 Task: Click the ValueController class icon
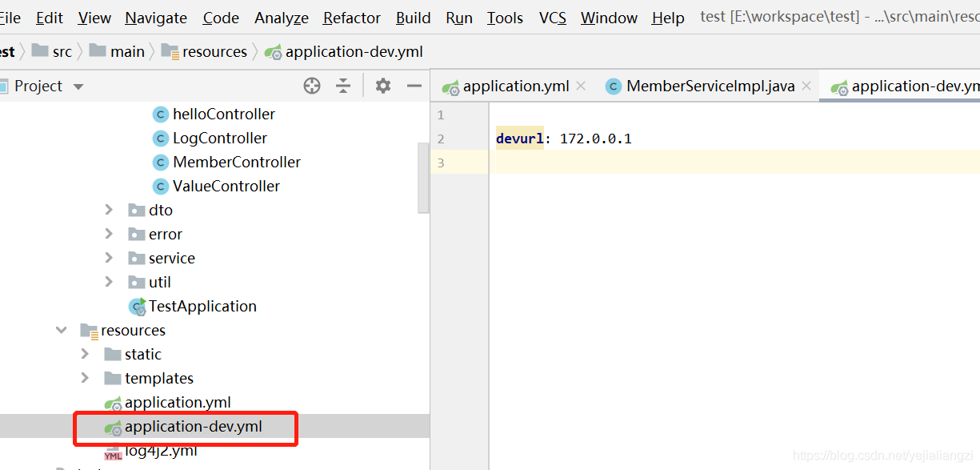(x=160, y=187)
